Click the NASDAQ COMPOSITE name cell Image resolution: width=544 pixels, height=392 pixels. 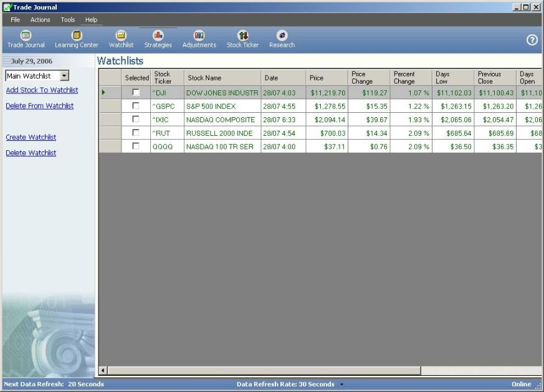click(222, 120)
